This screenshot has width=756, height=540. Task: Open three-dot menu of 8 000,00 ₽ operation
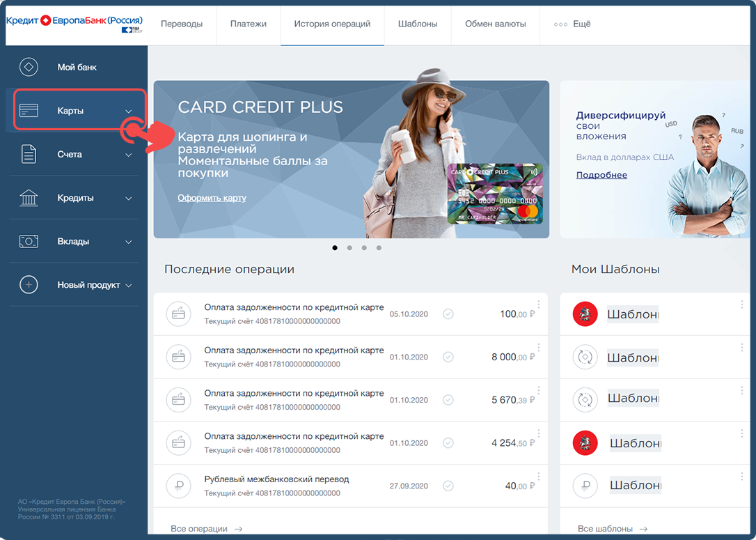pyautogui.click(x=539, y=348)
